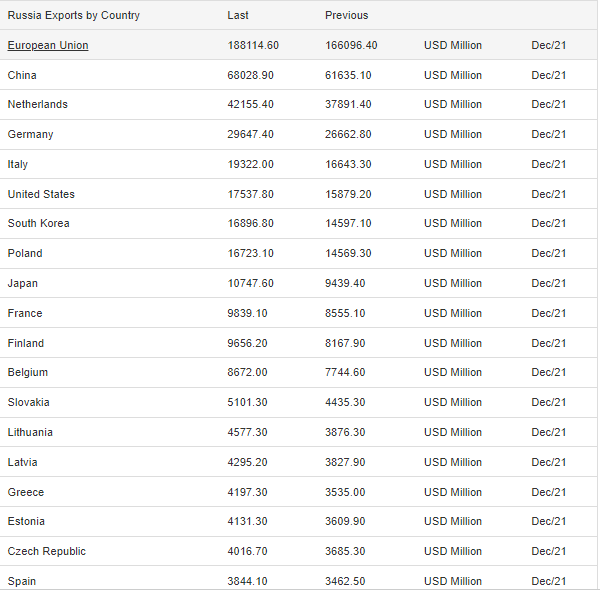Click the Germany row label
The height and width of the screenshot is (591, 600).
[31, 135]
